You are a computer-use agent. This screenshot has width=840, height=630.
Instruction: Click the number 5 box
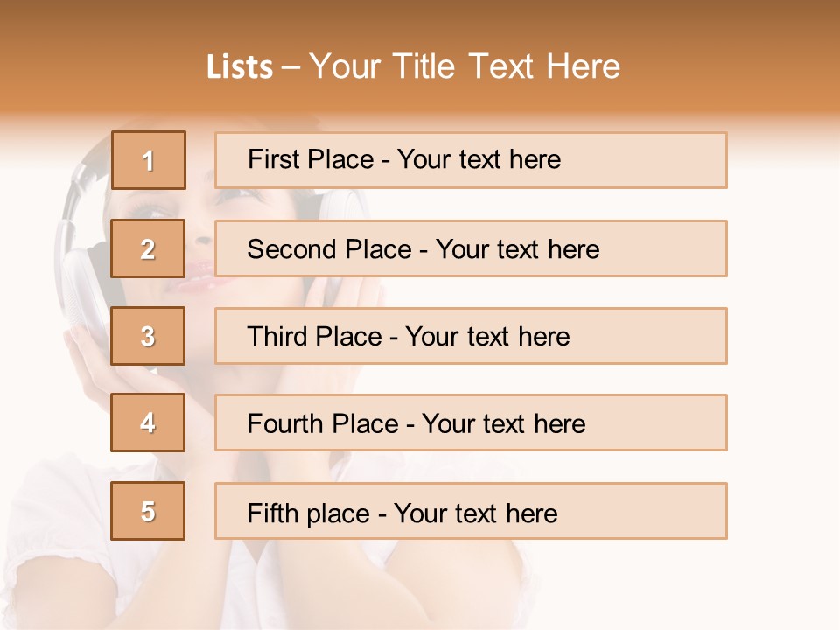pos(148,511)
